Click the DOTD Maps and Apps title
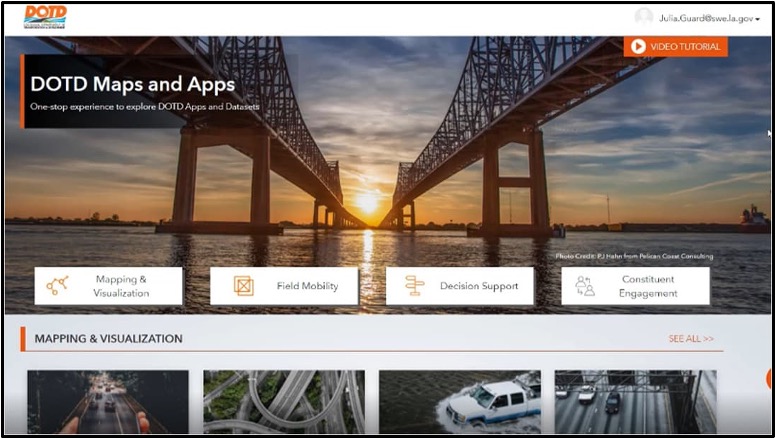 coord(133,85)
